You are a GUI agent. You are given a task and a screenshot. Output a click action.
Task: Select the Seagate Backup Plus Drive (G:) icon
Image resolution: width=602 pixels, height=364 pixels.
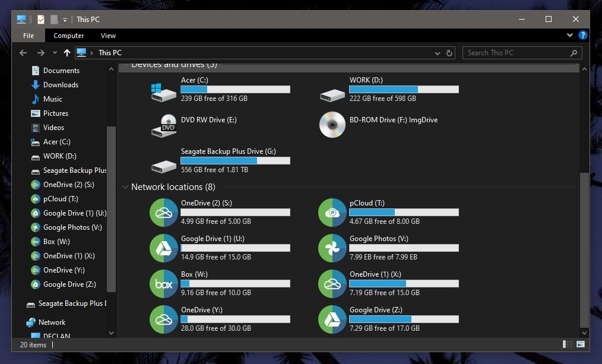[163, 166]
